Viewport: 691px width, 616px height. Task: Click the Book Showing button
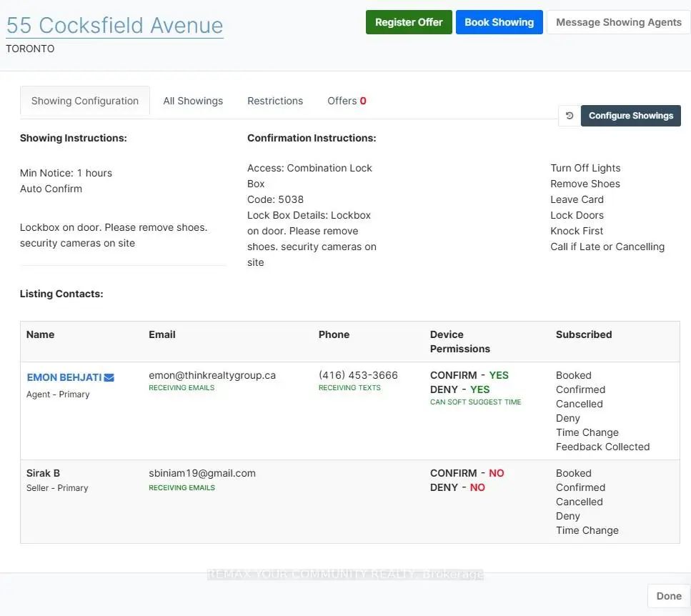[499, 22]
